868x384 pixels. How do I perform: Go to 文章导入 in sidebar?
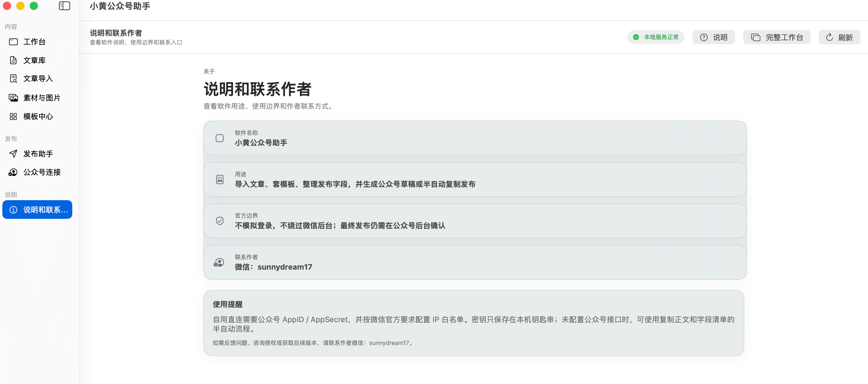pyautogui.click(x=37, y=78)
